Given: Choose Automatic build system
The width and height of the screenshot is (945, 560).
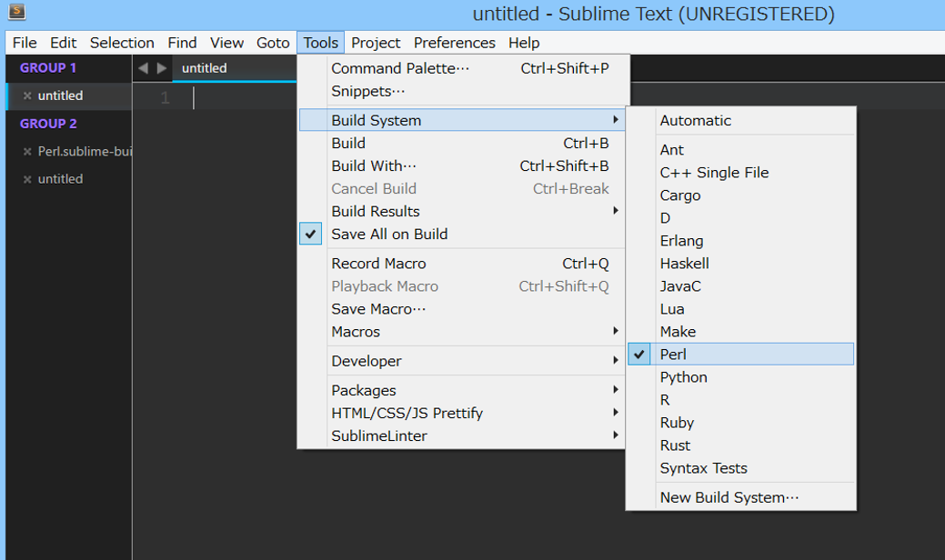Looking at the screenshot, I should coord(740,120).
